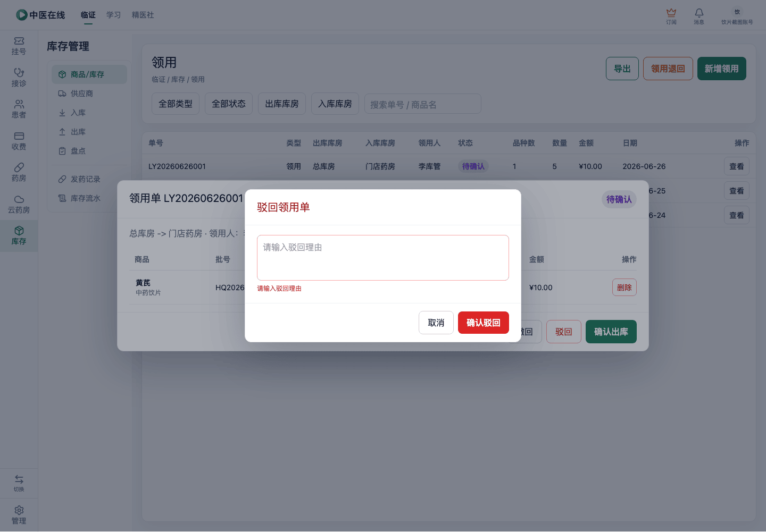766x532 pixels.
Task: Click the 导出 button
Action: (622, 69)
